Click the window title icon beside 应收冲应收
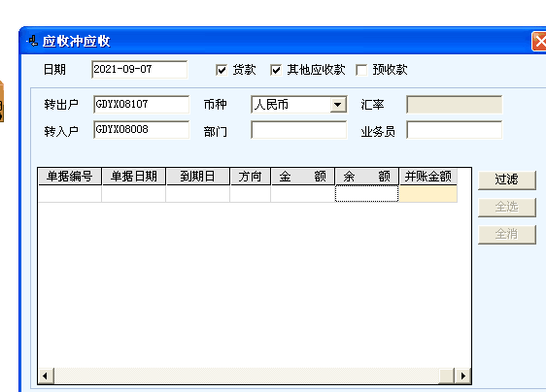This screenshot has height=392, width=546. pos(32,41)
